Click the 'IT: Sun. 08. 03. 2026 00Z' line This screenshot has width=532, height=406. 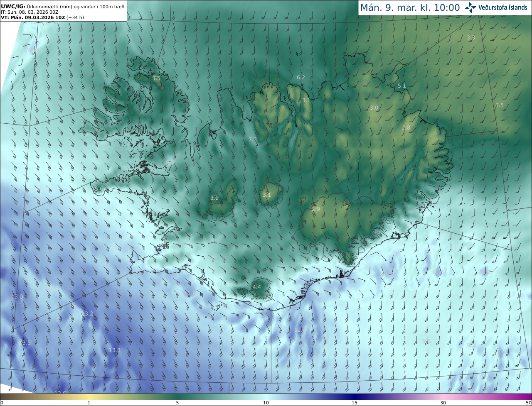coord(30,12)
